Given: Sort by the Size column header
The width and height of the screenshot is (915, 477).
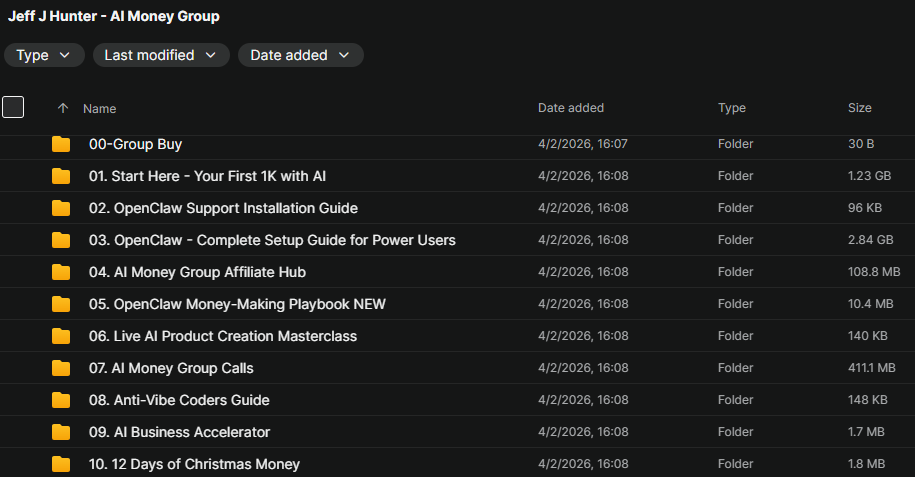Looking at the screenshot, I should (859, 108).
